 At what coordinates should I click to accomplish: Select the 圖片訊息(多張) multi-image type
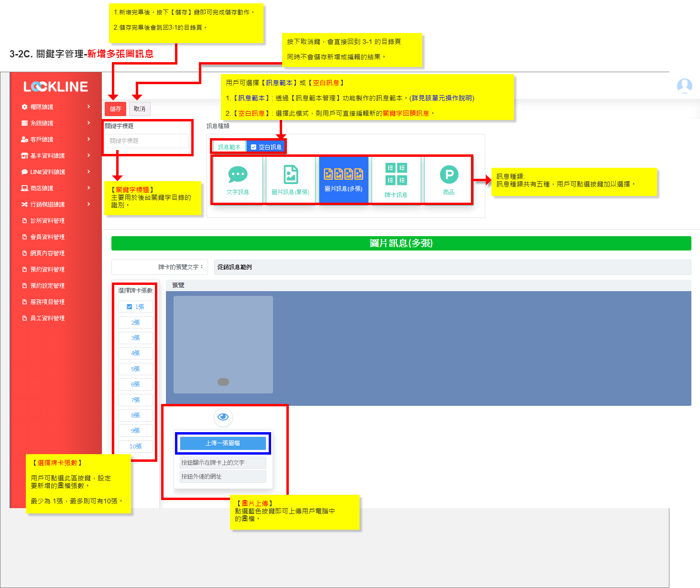pos(343,180)
